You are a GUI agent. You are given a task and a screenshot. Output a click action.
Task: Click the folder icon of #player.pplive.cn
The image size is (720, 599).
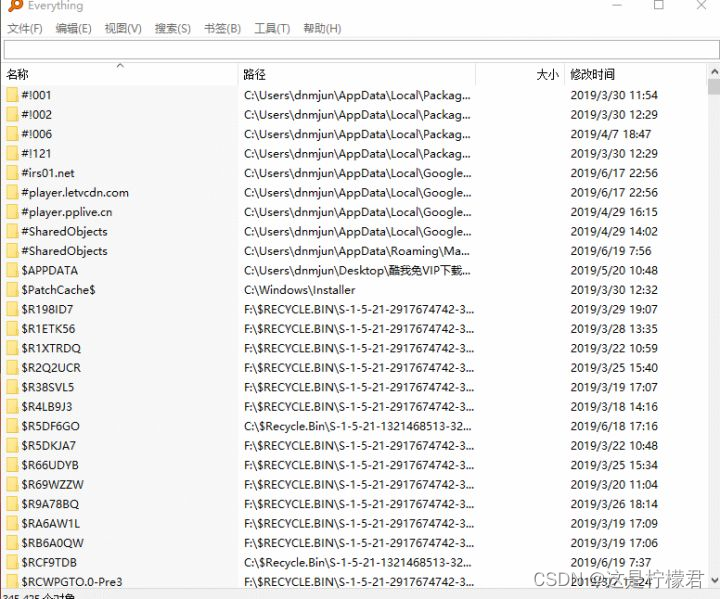[12, 212]
